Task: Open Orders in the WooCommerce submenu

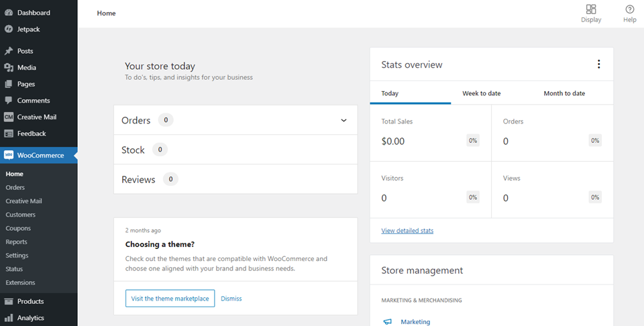Action: coord(15,188)
